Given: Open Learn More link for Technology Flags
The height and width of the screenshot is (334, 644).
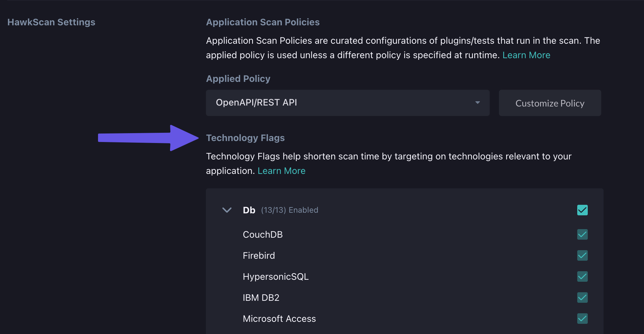Looking at the screenshot, I should click(x=281, y=171).
